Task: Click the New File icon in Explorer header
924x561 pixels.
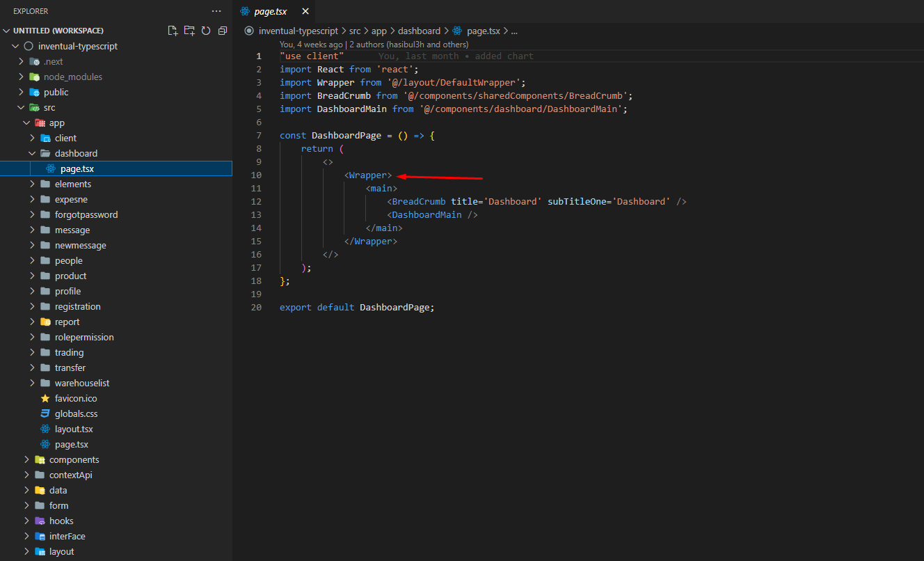Action: point(173,31)
